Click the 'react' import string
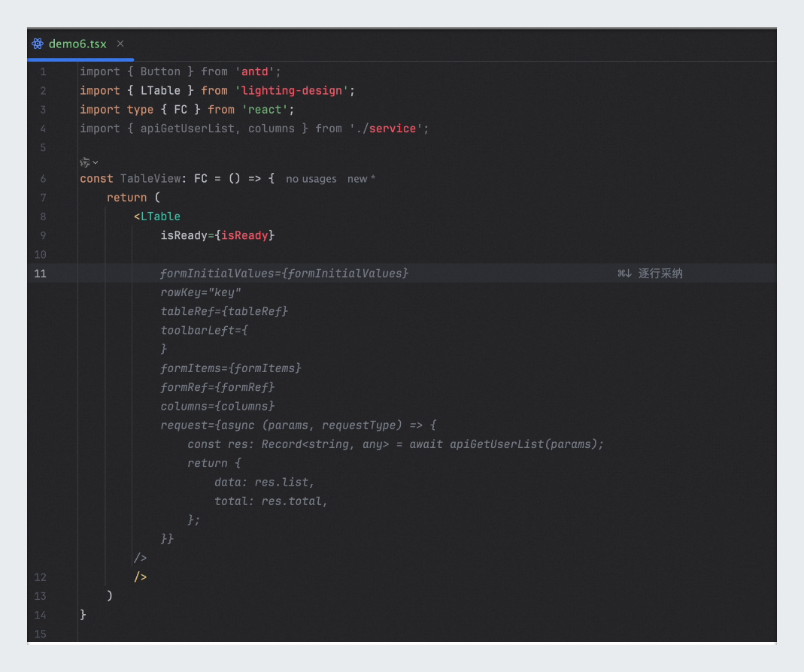This screenshot has height=672, width=804. [x=265, y=110]
